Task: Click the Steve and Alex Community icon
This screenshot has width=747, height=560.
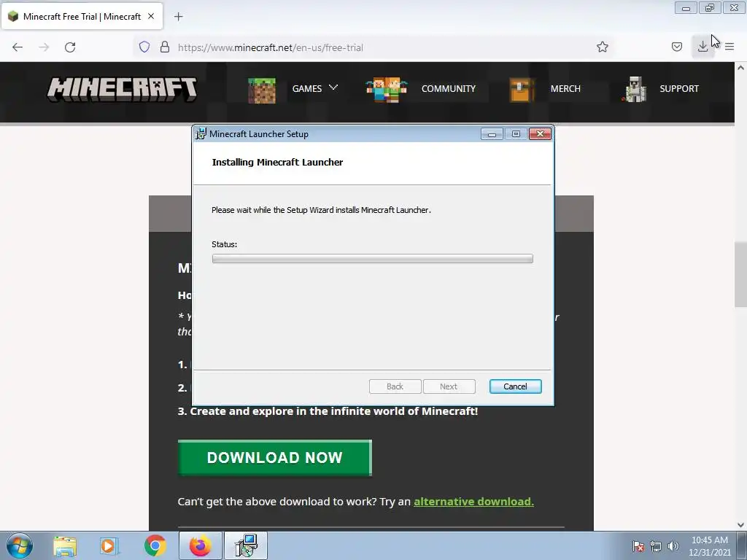Action: [387, 90]
